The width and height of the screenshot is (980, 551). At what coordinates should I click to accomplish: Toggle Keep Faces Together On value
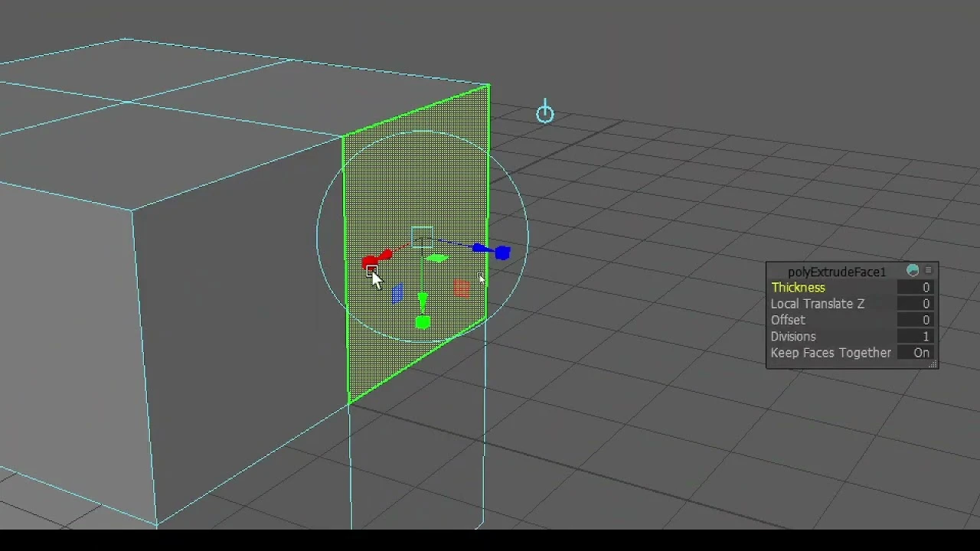[915, 353]
